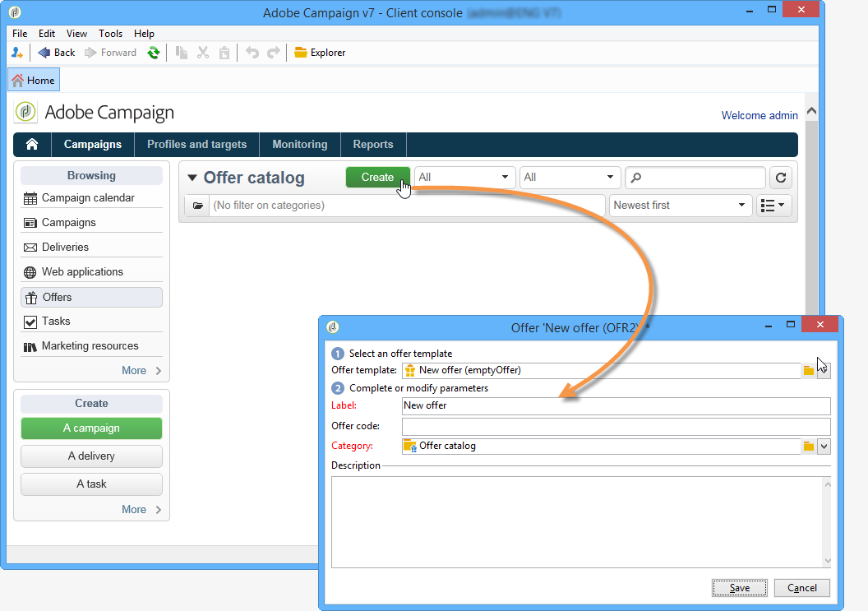Click the Save button
The image size is (868, 611).
740,588
